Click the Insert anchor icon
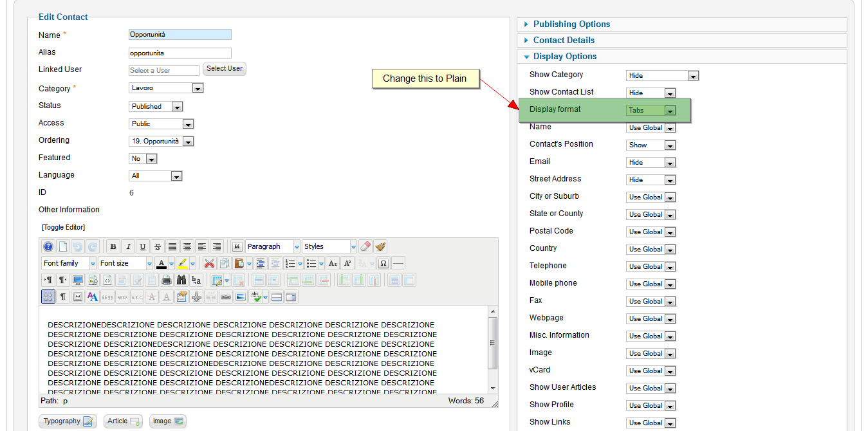Screen dimensions: 868x431 pos(196,297)
